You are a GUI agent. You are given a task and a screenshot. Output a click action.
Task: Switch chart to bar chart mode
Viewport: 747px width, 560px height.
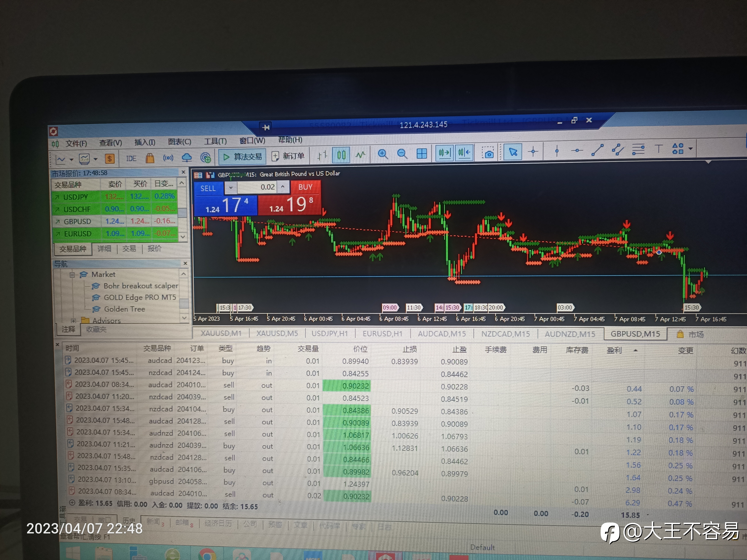click(x=322, y=155)
